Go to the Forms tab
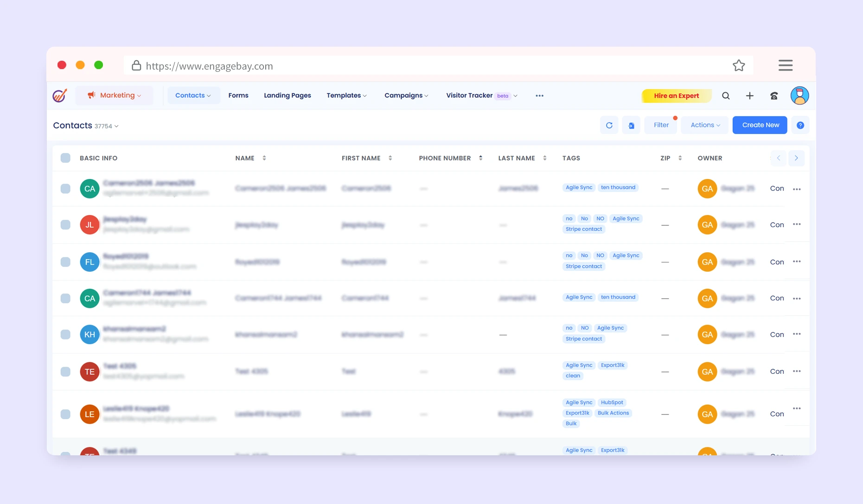The width and height of the screenshot is (863, 504). (x=238, y=96)
